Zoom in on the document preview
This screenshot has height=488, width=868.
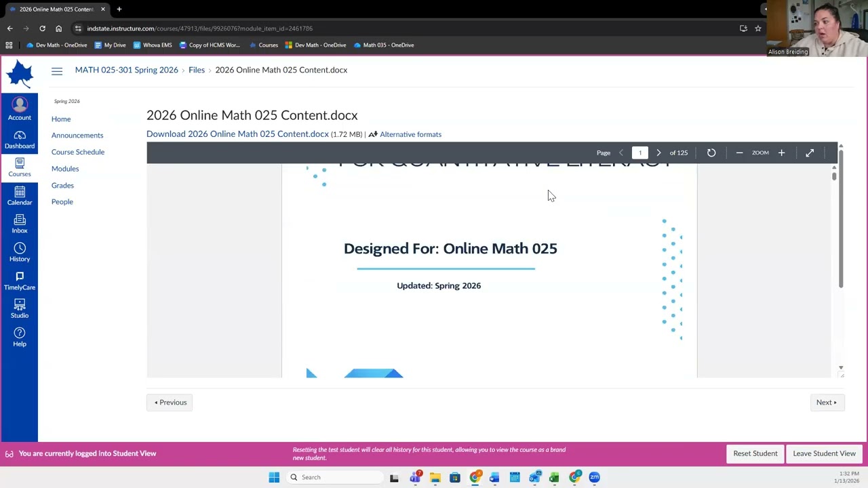tap(781, 153)
